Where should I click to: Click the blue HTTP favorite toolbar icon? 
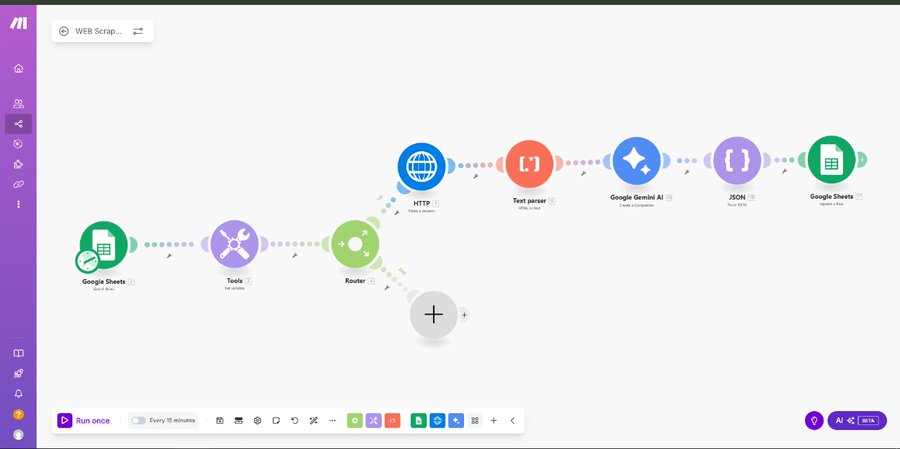coord(437,420)
